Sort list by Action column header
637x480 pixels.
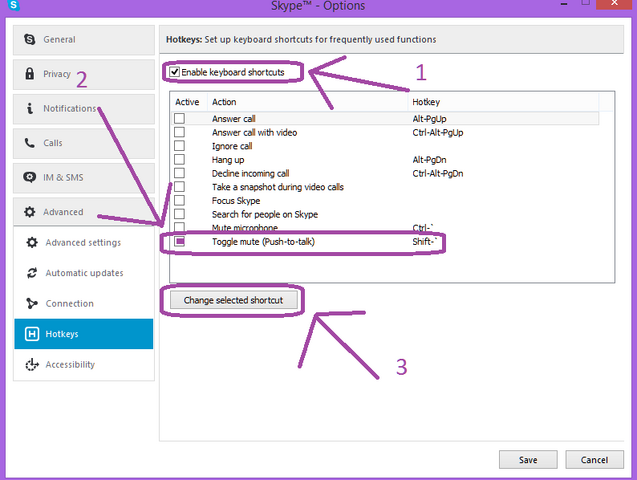click(308, 102)
